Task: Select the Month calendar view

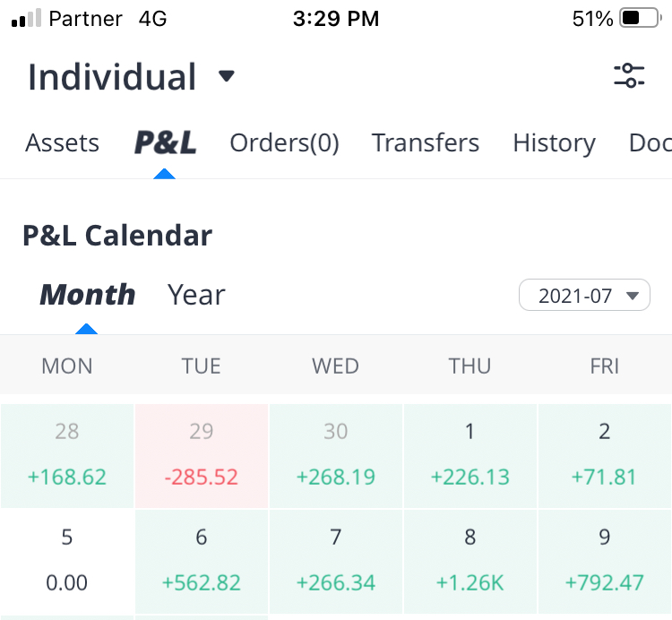Action: coord(87,295)
